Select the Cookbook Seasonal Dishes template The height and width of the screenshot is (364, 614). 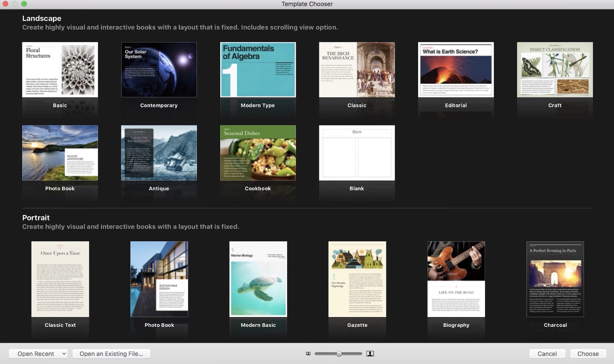(x=258, y=153)
